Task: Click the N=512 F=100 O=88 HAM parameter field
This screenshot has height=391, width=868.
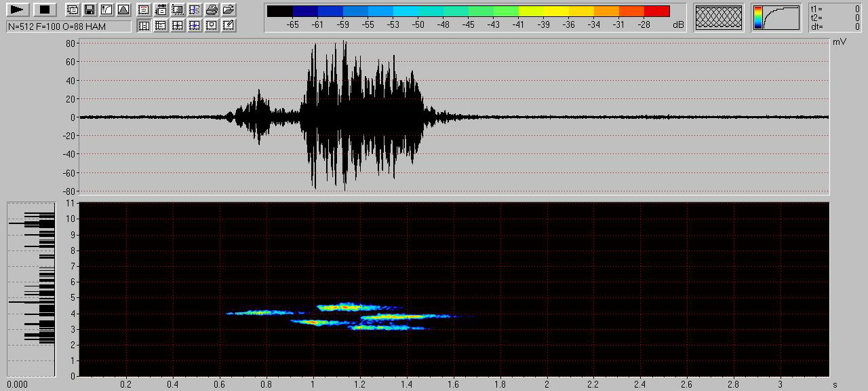Action: click(68, 26)
